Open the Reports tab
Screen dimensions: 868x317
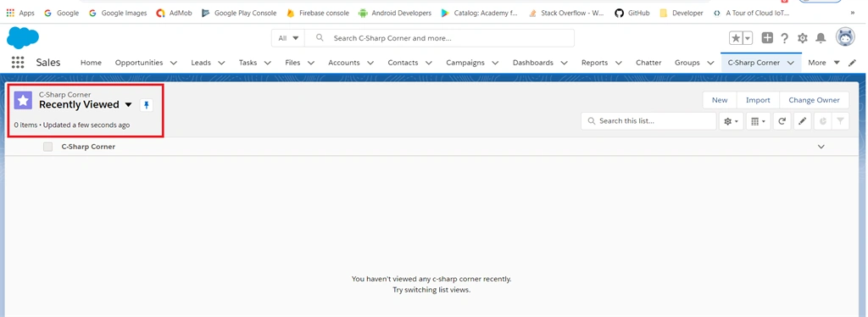pyautogui.click(x=594, y=63)
